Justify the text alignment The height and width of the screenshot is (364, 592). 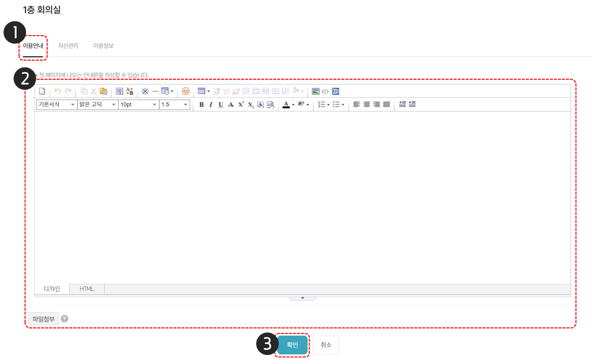[x=386, y=105]
